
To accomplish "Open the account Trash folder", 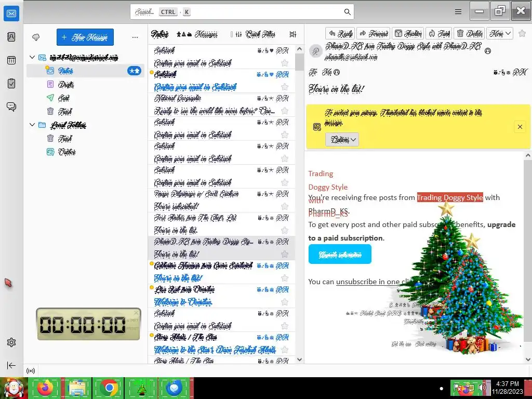I will pyautogui.click(x=85, y=111).
